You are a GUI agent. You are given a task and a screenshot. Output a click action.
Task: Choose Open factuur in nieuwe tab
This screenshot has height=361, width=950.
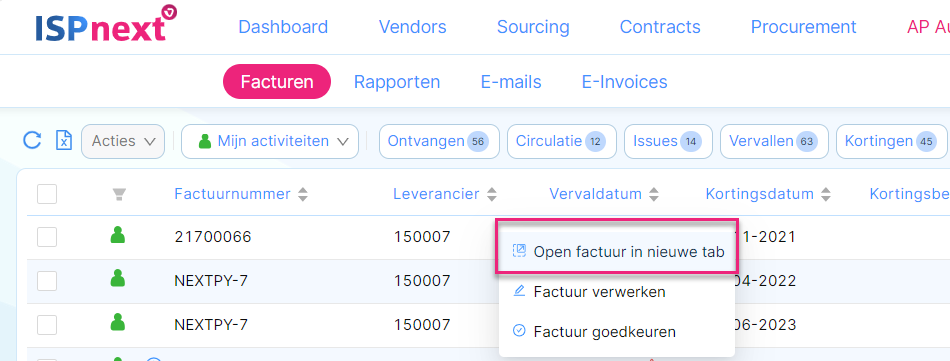coord(617,252)
